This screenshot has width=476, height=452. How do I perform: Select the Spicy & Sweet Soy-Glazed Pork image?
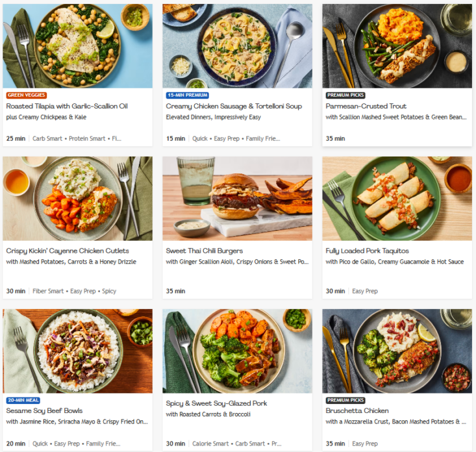coord(237,351)
